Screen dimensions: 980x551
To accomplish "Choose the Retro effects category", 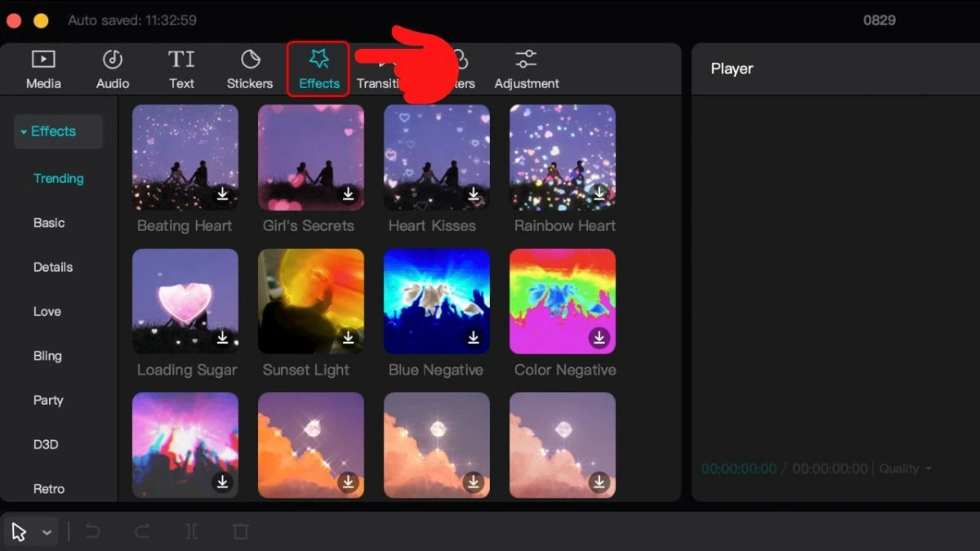I will pyautogui.click(x=49, y=489).
